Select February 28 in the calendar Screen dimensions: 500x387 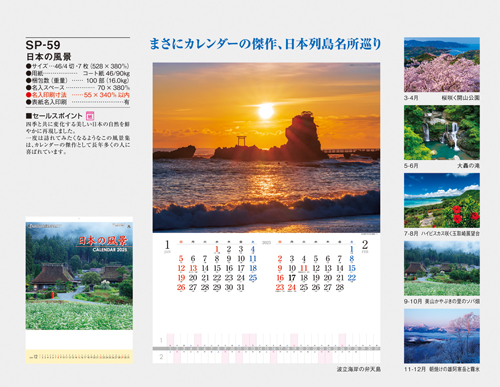[x=340, y=287]
